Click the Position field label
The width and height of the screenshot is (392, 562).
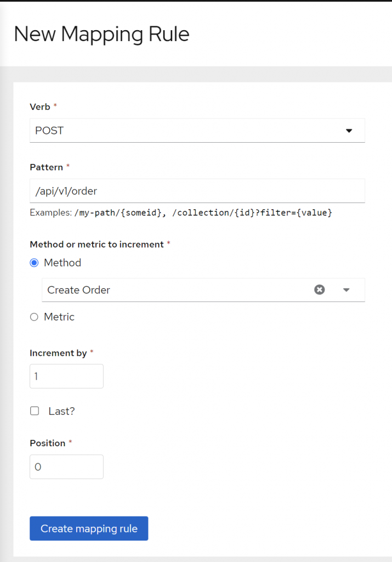coord(47,443)
